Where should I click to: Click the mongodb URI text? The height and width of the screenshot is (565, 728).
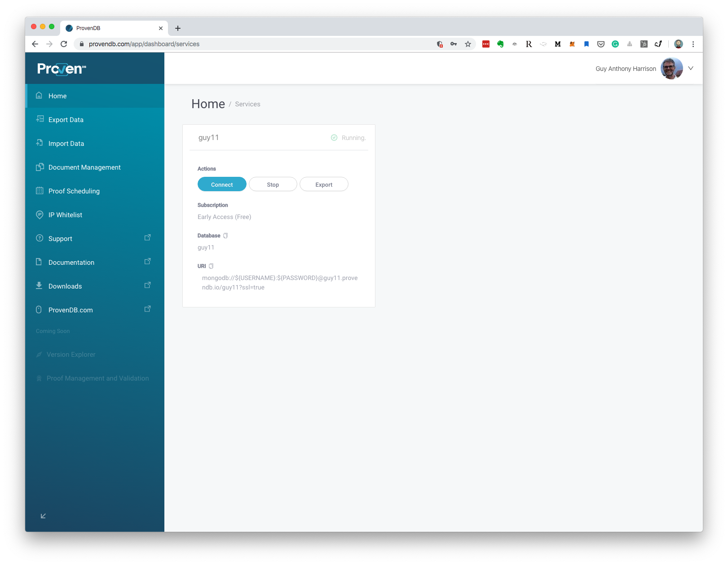pos(280,283)
